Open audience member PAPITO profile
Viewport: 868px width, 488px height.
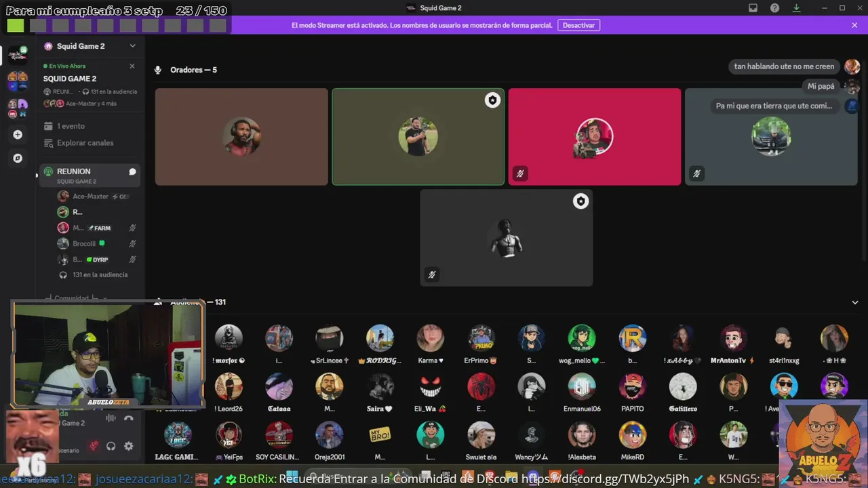[x=632, y=392]
